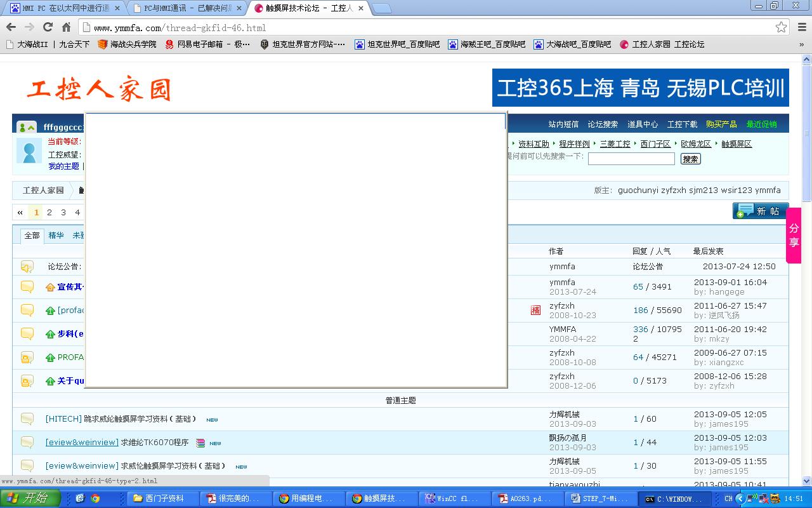The width and height of the screenshot is (812, 508).
Task: Expand hidden system tray icons
Action: (740, 498)
